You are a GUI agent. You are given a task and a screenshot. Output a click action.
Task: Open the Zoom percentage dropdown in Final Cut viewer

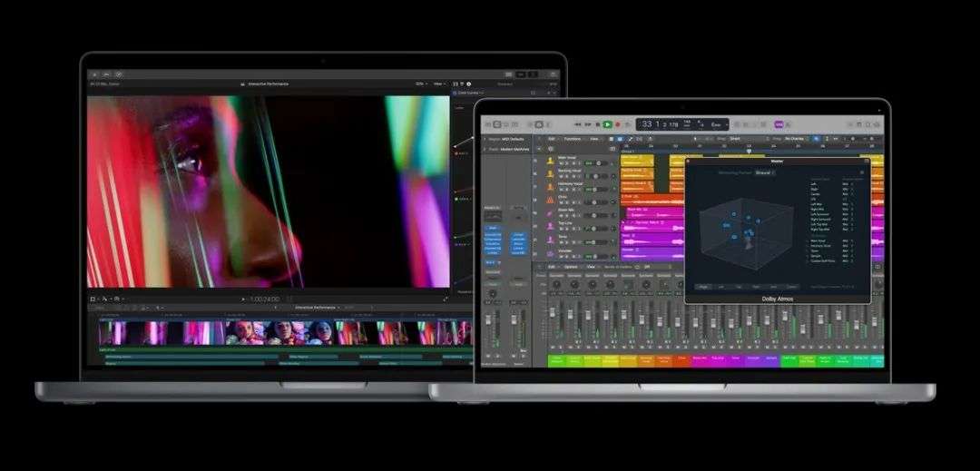[421, 83]
